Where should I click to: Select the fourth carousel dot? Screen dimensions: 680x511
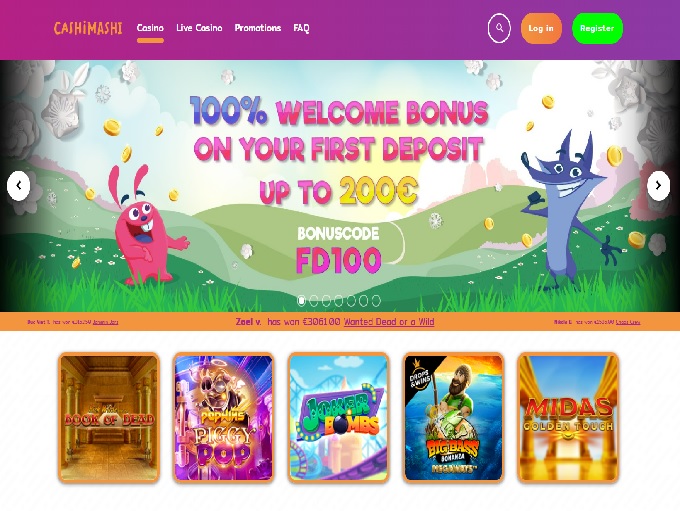coord(339,300)
